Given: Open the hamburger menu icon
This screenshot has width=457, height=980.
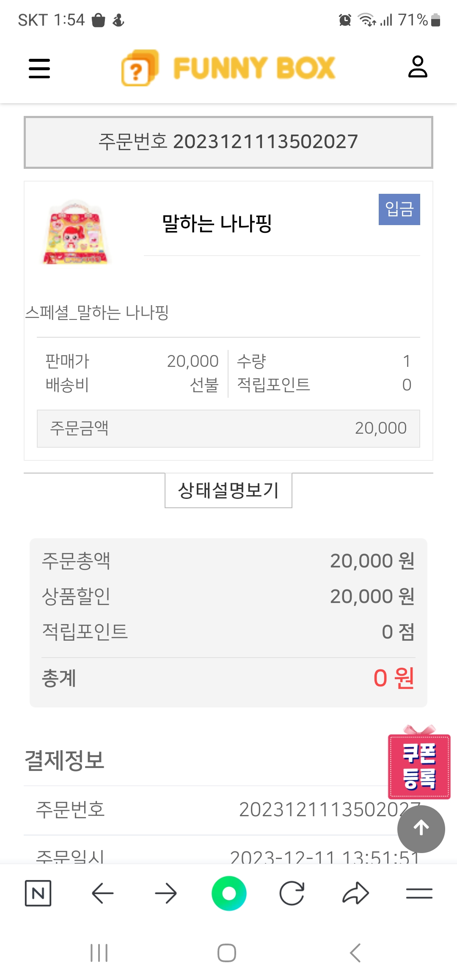Looking at the screenshot, I should click(39, 69).
